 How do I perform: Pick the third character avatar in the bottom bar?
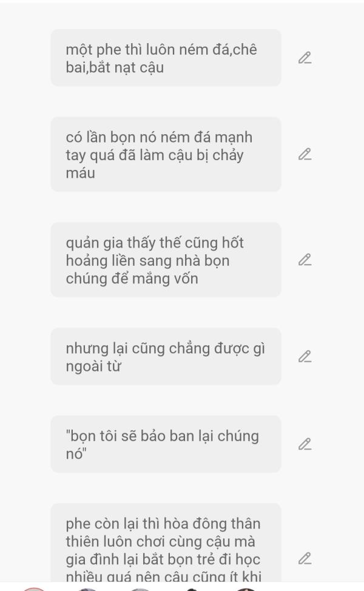click(x=140, y=589)
